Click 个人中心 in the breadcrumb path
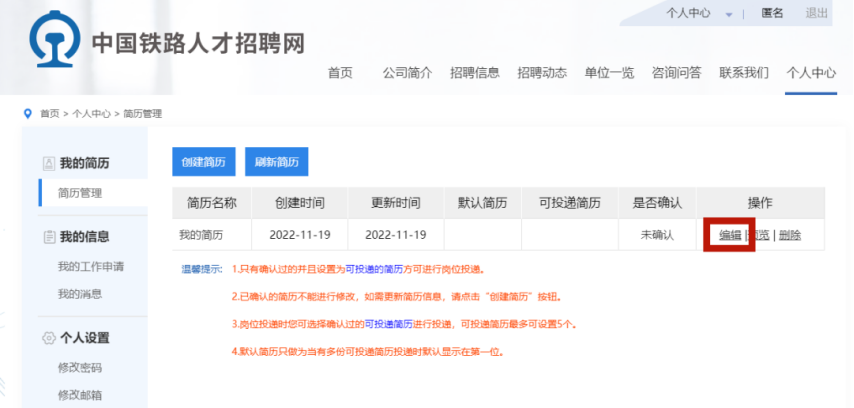 pos(91,114)
